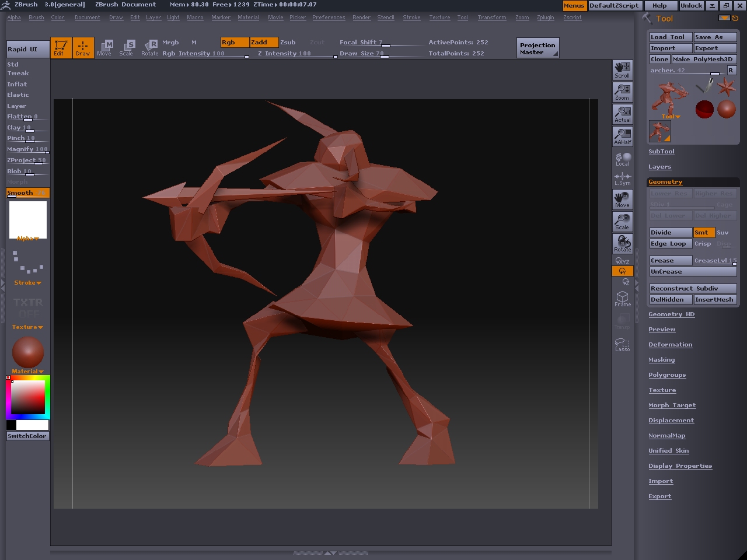Activate the Lasso selection icon

622,345
